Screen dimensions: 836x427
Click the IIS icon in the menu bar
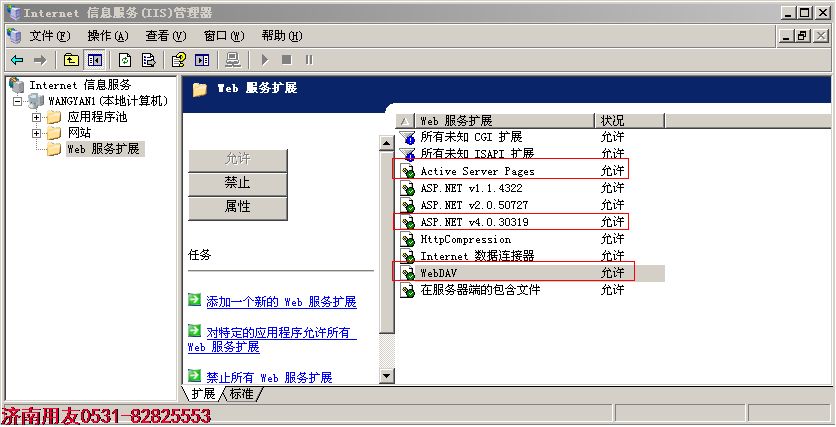14,36
